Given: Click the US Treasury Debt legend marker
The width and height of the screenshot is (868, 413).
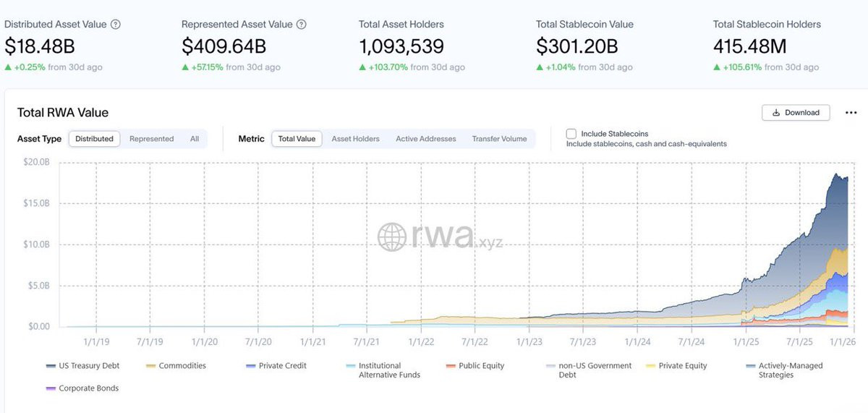Looking at the screenshot, I should pyautogui.click(x=51, y=366).
